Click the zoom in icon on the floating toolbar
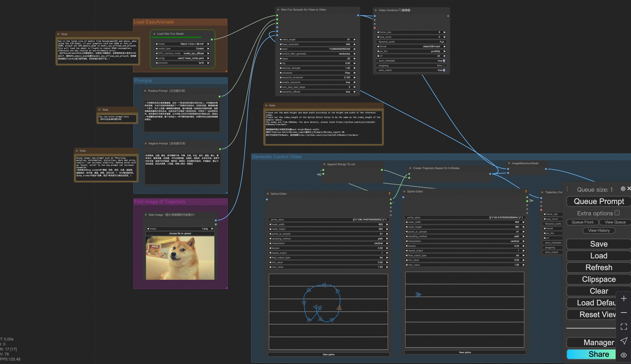 coord(624,298)
